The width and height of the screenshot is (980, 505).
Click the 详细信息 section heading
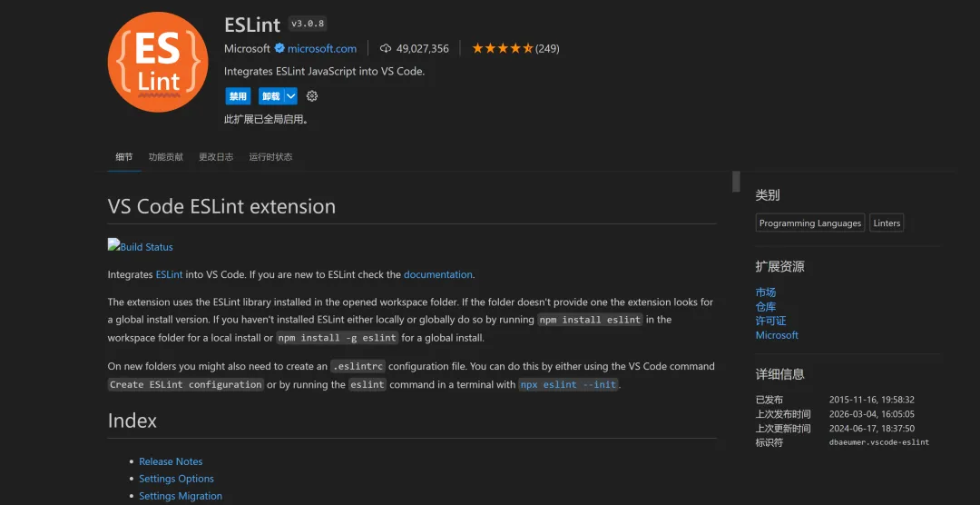[780, 374]
